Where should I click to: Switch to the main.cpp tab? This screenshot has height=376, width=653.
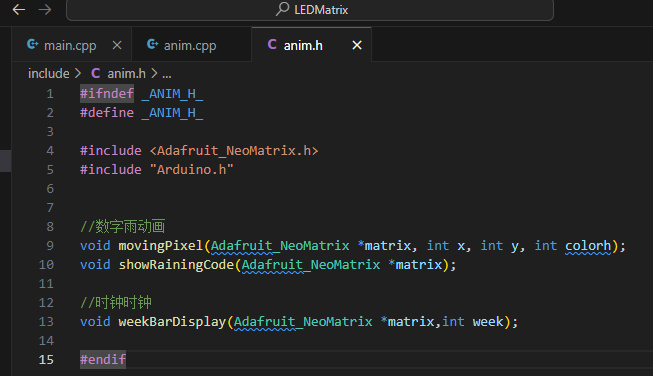pyautogui.click(x=70, y=45)
